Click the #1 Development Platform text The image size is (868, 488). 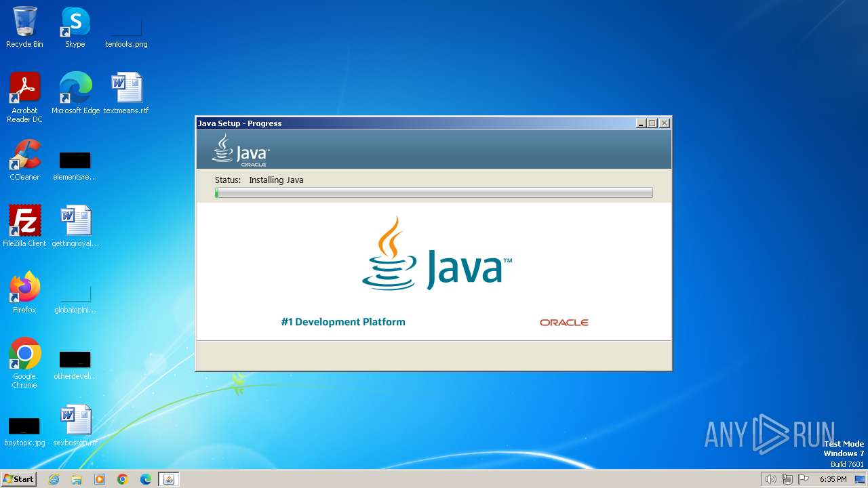343,322
